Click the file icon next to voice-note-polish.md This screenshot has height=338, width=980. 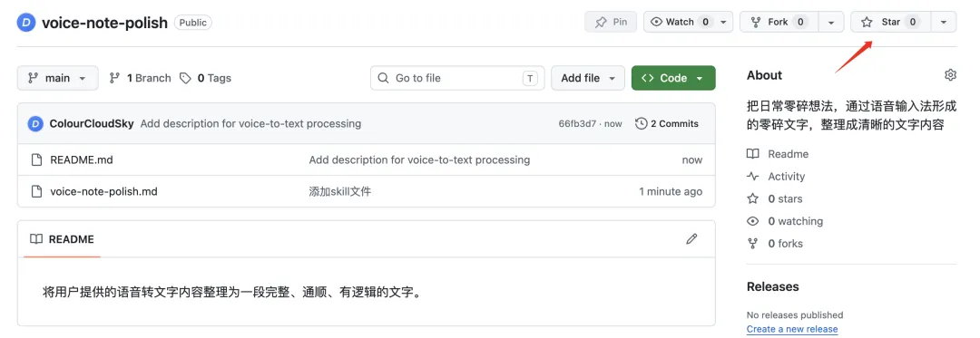pos(36,191)
